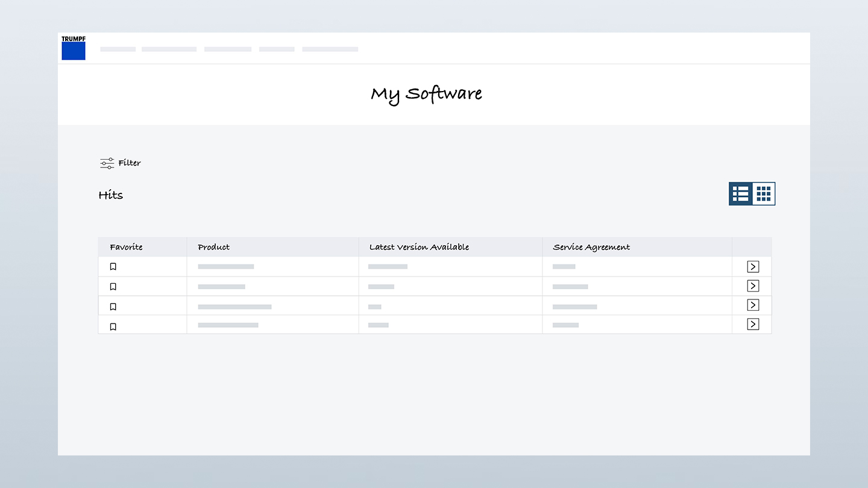Sort by the Product column header
This screenshot has height=488, width=868.
click(x=213, y=247)
